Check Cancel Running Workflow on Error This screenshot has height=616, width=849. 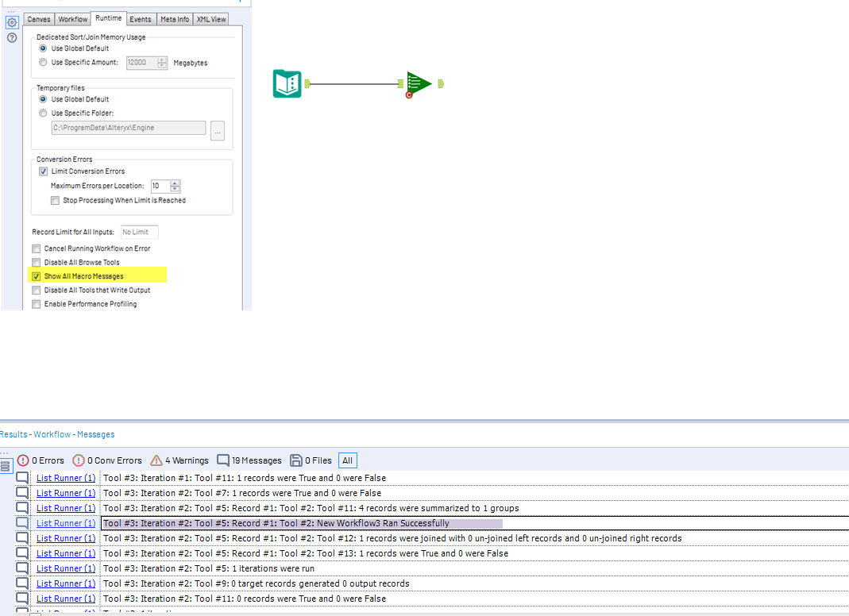pyautogui.click(x=36, y=248)
